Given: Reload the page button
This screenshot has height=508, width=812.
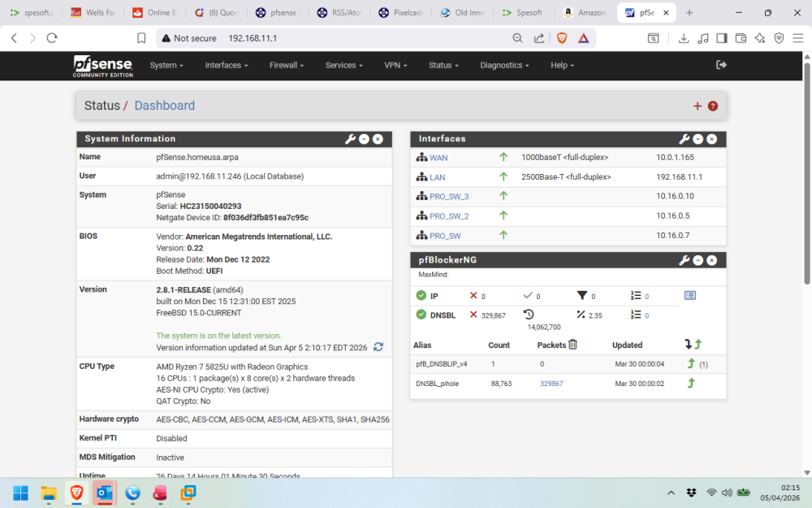Looking at the screenshot, I should [x=52, y=38].
